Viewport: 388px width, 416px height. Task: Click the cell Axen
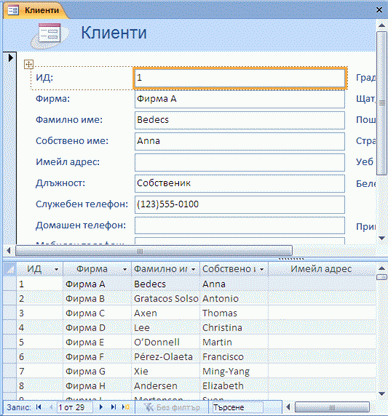click(x=166, y=313)
